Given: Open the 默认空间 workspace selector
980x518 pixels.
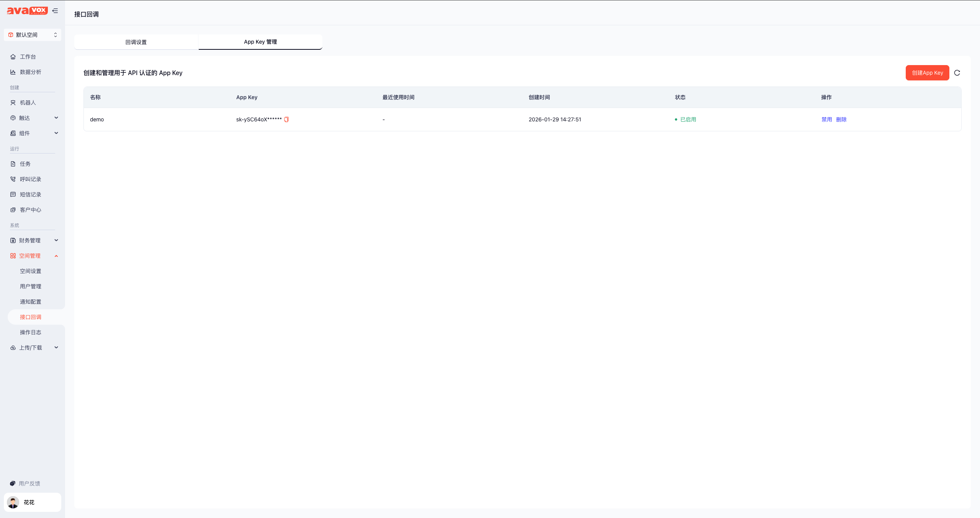Looking at the screenshot, I should [x=33, y=35].
